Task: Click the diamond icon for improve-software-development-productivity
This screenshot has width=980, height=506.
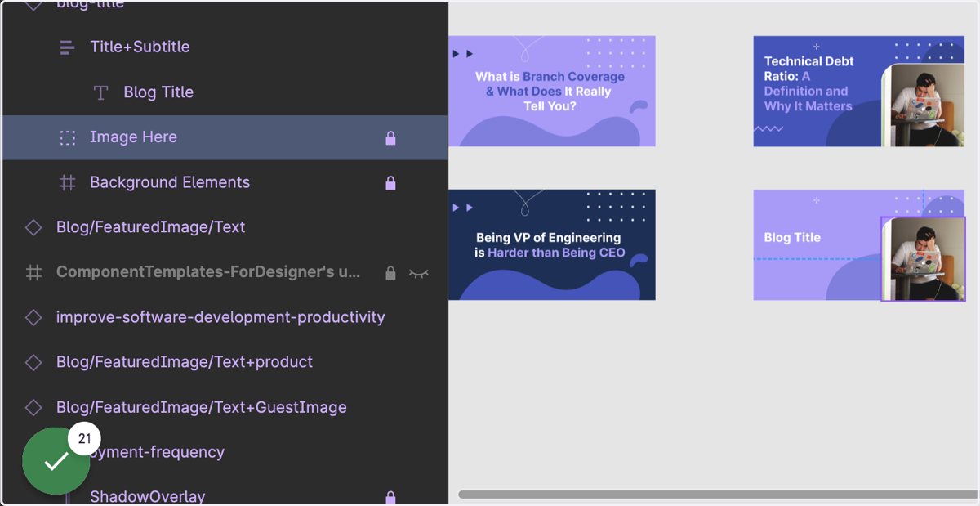Action: (x=33, y=317)
